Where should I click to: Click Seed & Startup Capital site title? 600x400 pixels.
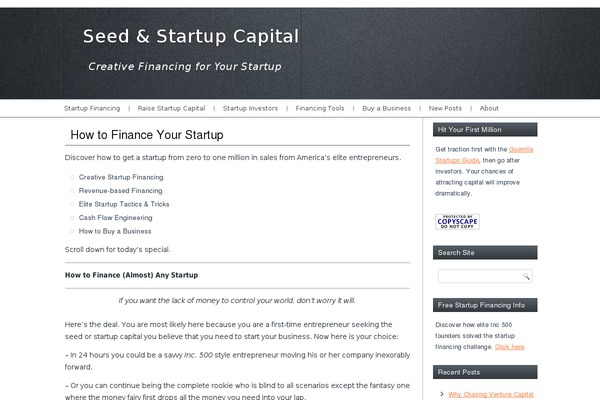pyautogui.click(x=191, y=36)
